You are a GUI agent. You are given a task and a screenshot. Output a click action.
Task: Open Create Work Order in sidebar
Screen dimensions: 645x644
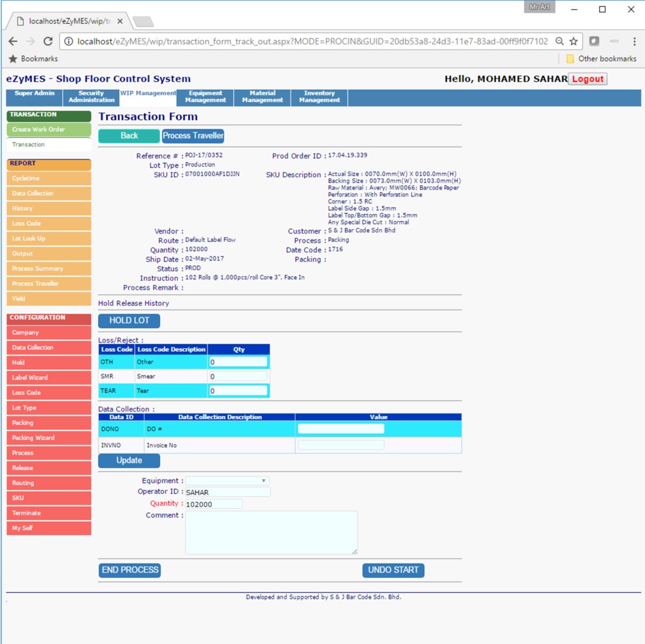tap(48, 130)
